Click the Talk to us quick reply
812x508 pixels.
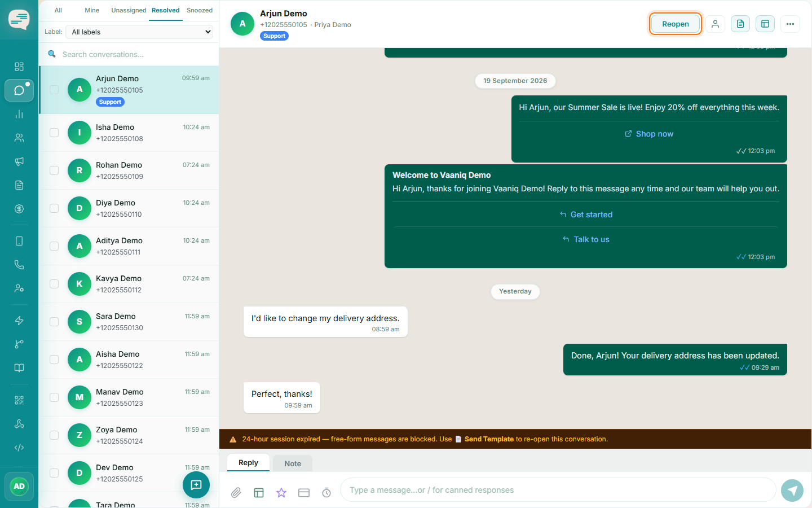coord(586,239)
